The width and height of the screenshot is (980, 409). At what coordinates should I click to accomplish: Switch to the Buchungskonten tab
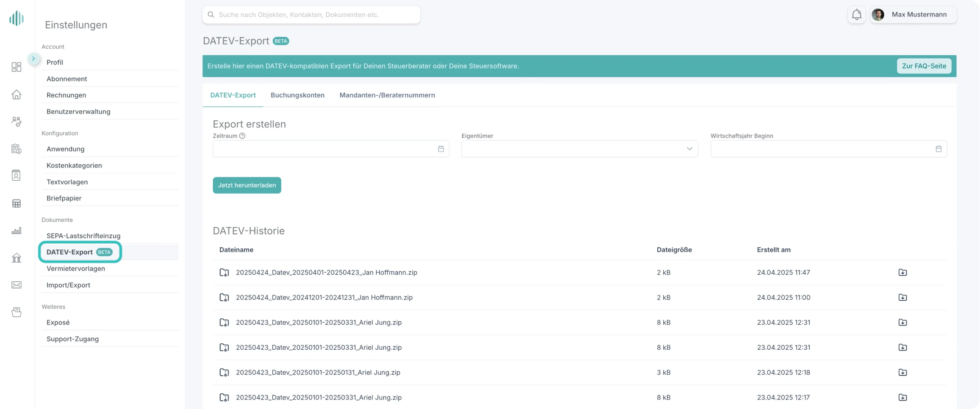pos(297,95)
